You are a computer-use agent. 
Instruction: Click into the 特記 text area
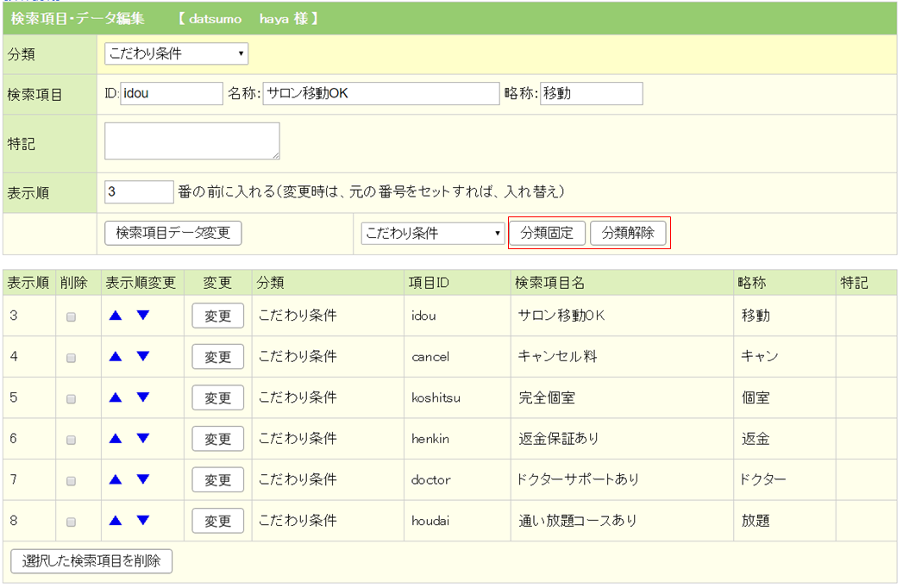[191, 141]
